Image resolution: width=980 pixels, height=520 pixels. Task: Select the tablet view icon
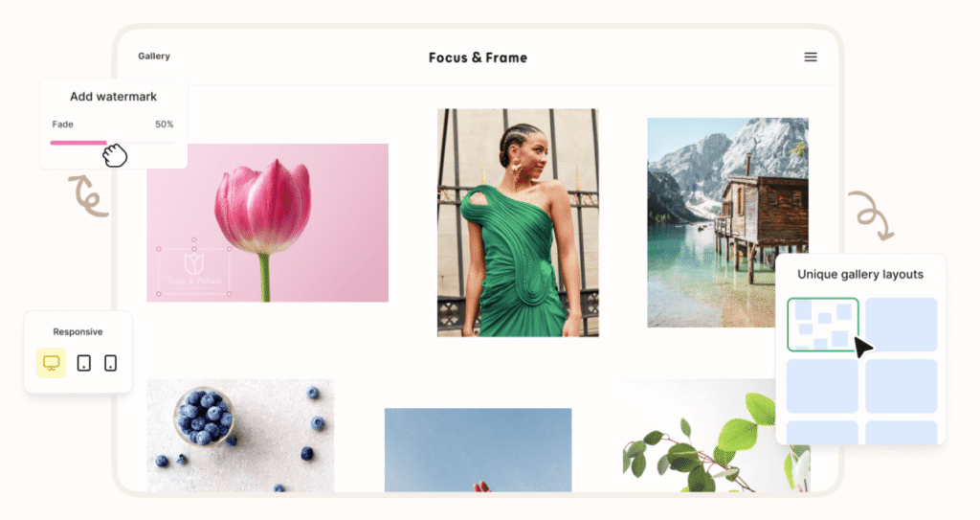(x=84, y=363)
